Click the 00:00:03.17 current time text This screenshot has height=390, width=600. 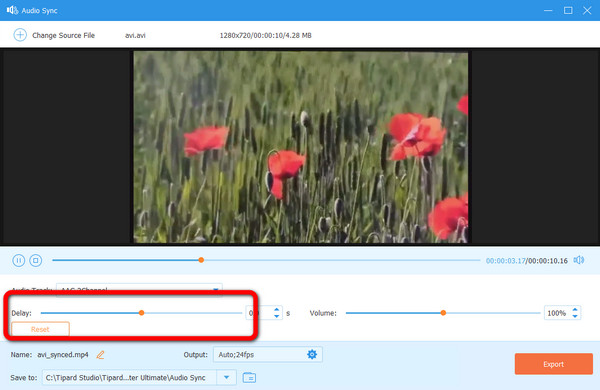[x=505, y=261]
